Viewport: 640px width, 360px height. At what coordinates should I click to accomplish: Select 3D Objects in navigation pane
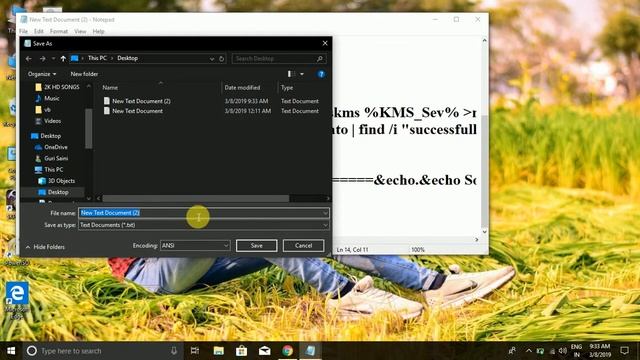57,181
